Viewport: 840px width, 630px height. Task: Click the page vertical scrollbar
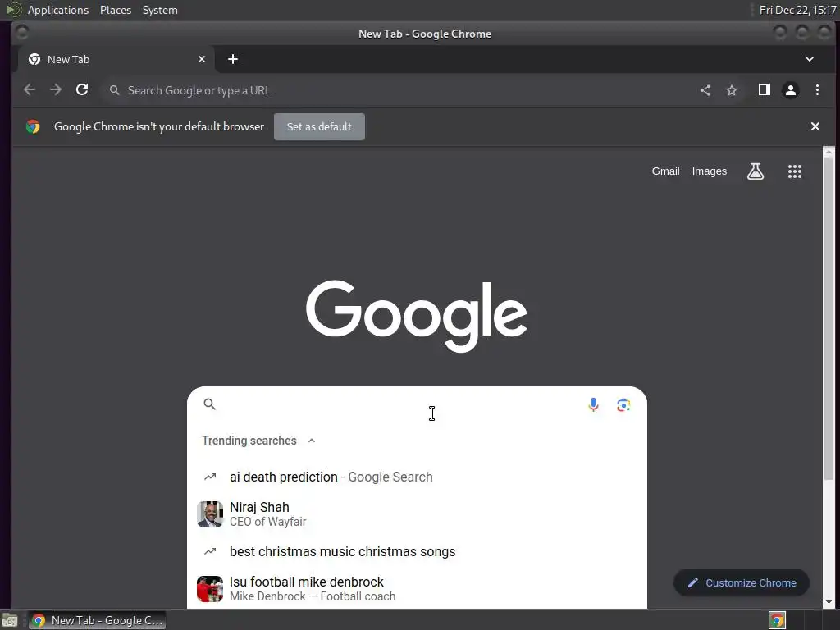(829, 319)
